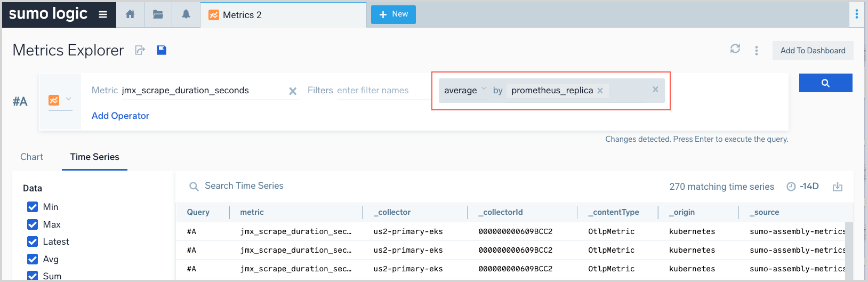Download time series with export icon

pos(838,187)
